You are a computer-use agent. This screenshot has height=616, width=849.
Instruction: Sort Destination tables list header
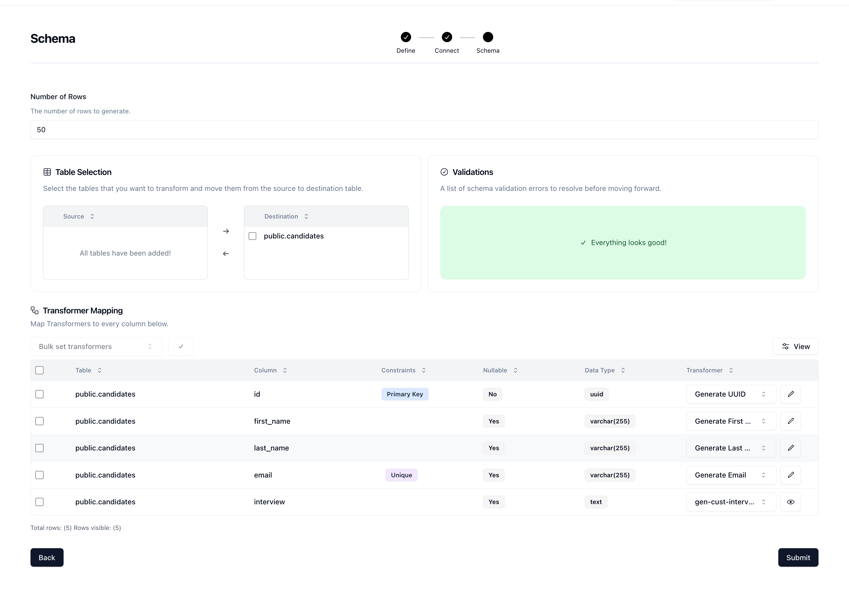coord(286,217)
